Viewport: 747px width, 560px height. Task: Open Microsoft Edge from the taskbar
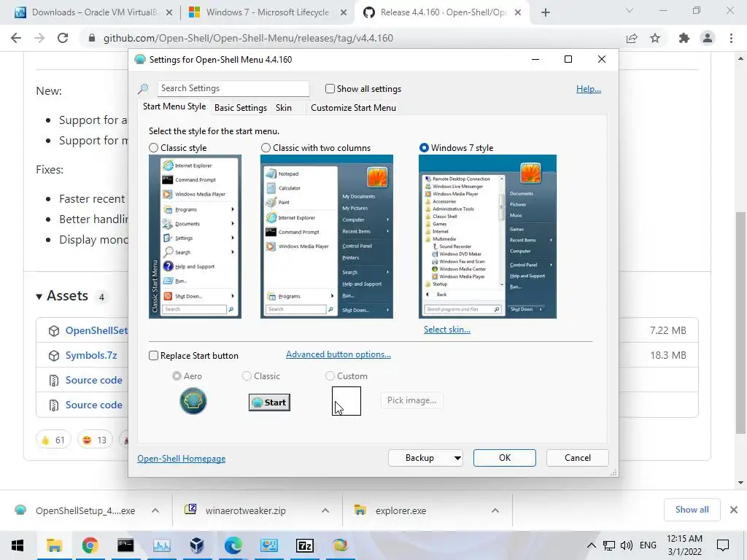pos(233,545)
